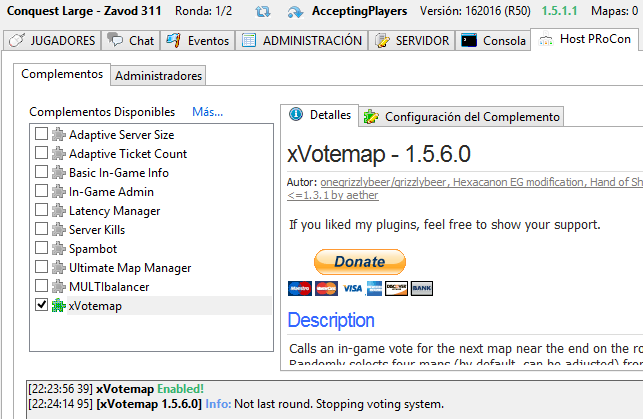Uncheck the xVotemap plugin checkbox
The image size is (643, 419).
click(41, 306)
